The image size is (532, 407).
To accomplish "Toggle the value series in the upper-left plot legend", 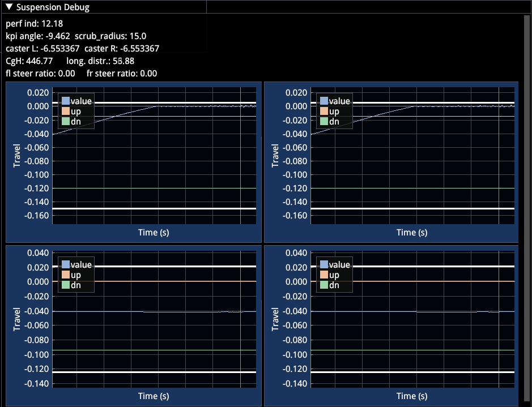I will (76, 101).
